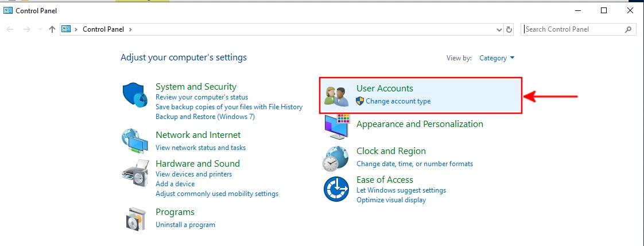
Task: Expand the chevron before Control Panel breadcrumb
Action: tap(76, 29)
